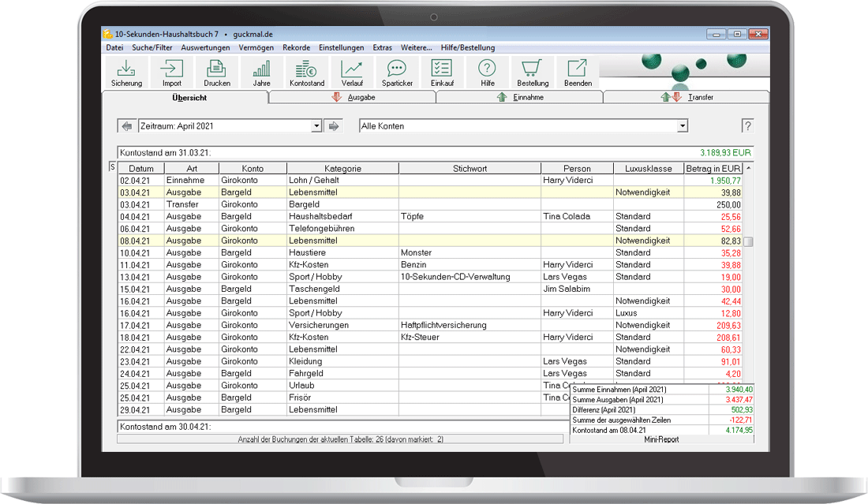Select the Telefongebühren row
This screenshot has width=868, height=504.
(x=429, y=229)
